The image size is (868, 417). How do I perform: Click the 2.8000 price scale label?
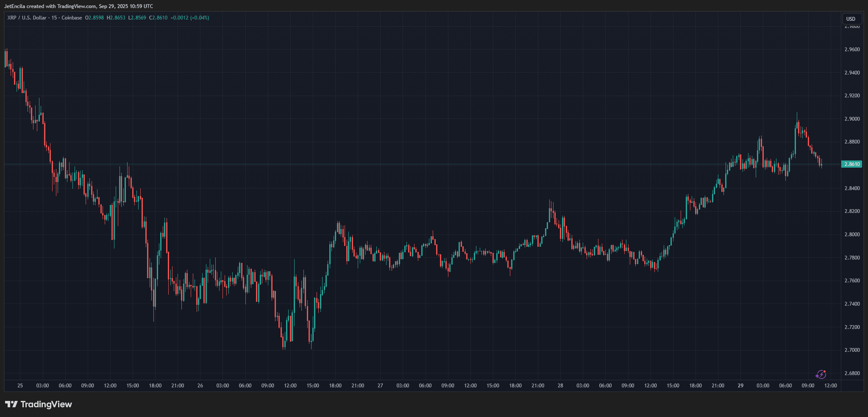pos(852,235)
